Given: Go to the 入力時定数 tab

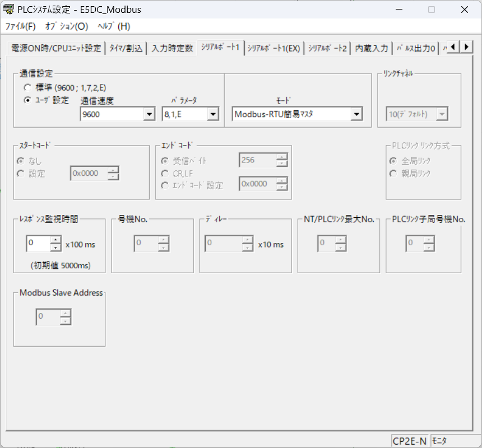Looking at the screenshot, I should (172, 48).
